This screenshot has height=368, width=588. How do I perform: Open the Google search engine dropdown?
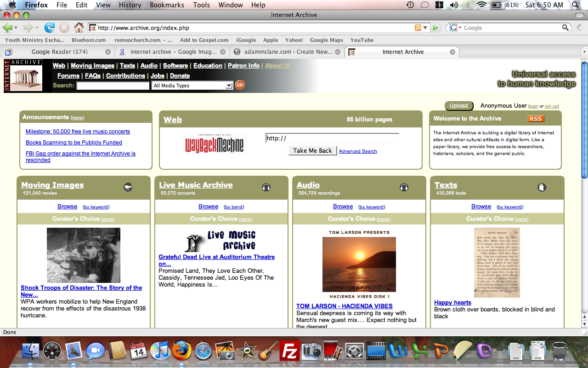(456, 28)
